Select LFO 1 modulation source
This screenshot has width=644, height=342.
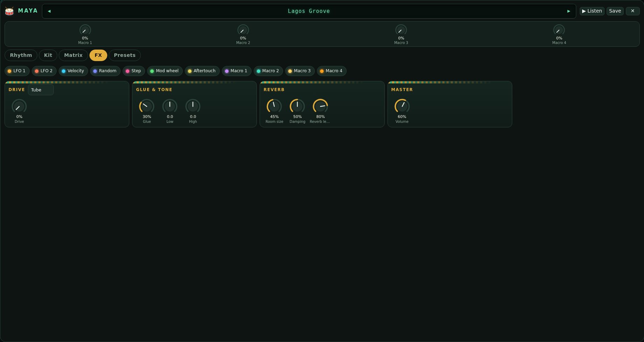[17, 71]
